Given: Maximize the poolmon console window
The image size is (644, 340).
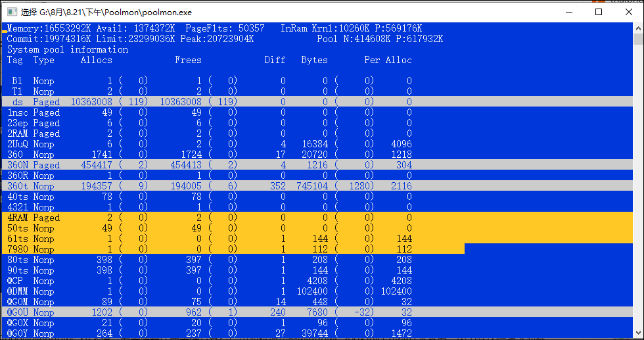Looking at the screenshot, I should [x=599, y=11].
